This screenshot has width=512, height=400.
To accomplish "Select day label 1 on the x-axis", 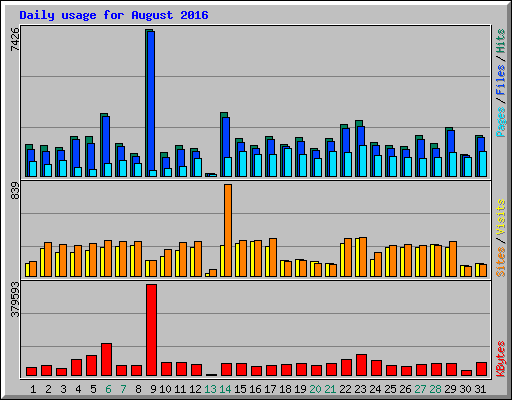I will 33,389.
